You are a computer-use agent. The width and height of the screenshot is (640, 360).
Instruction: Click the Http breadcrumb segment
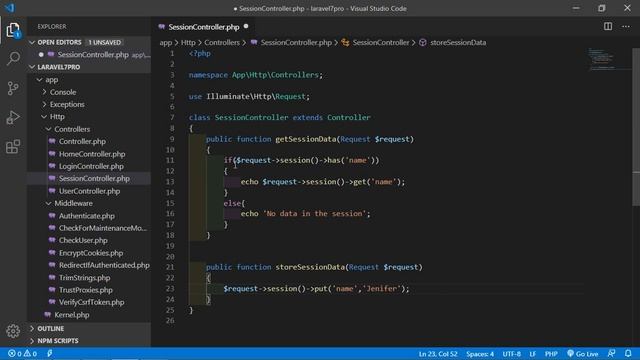188,42
